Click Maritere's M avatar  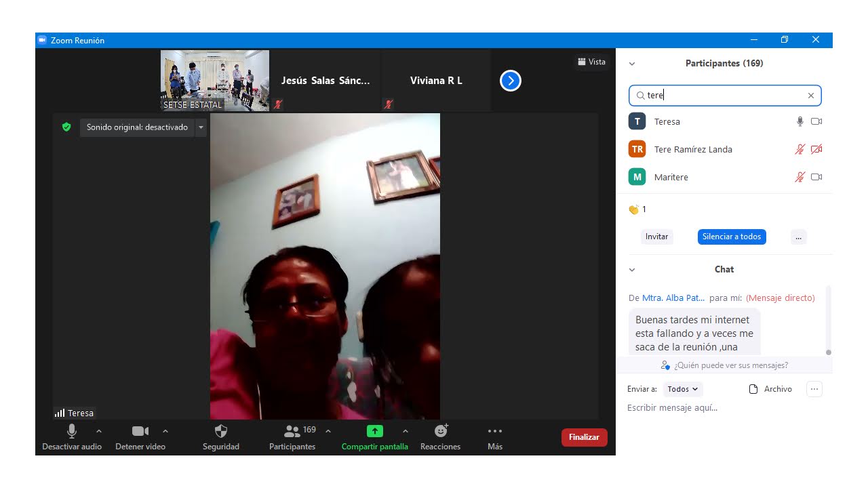[637, 177]
